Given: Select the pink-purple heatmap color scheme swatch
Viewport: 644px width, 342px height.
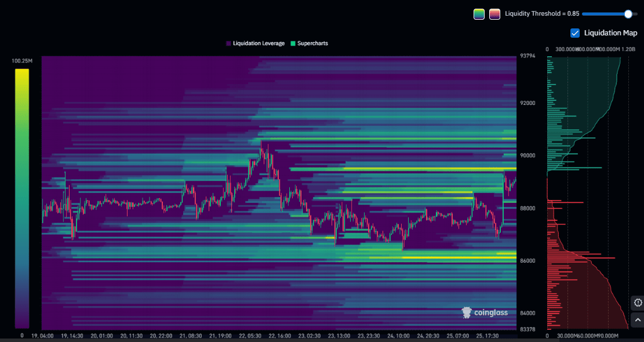Looking at the screenshot, I should pos(494,14).
